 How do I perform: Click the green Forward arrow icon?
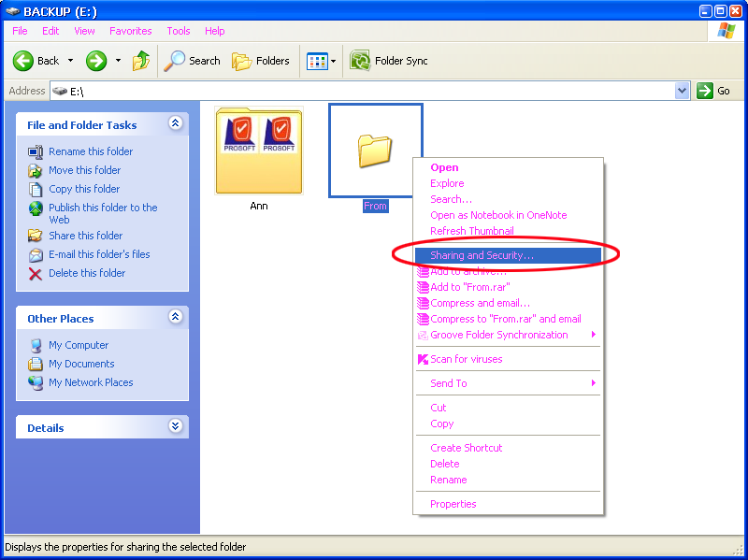(x=96, y=61)
